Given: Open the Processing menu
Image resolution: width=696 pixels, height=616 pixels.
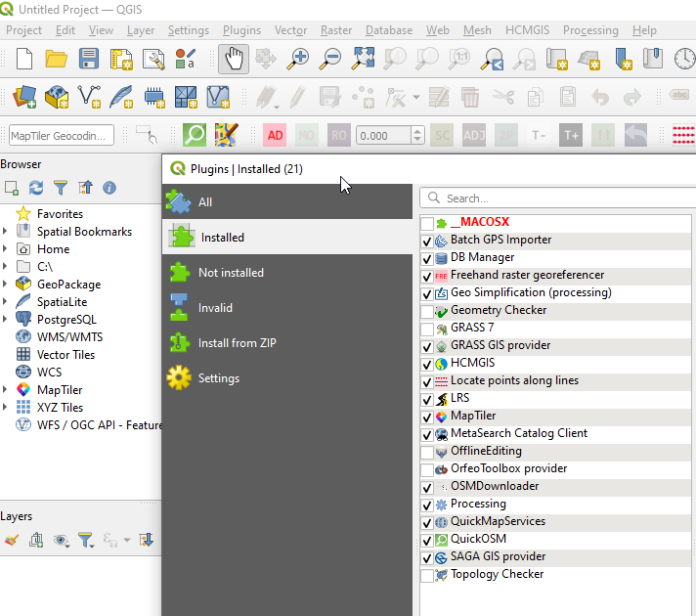Looking at the screenshot, I should coord(590,30).
